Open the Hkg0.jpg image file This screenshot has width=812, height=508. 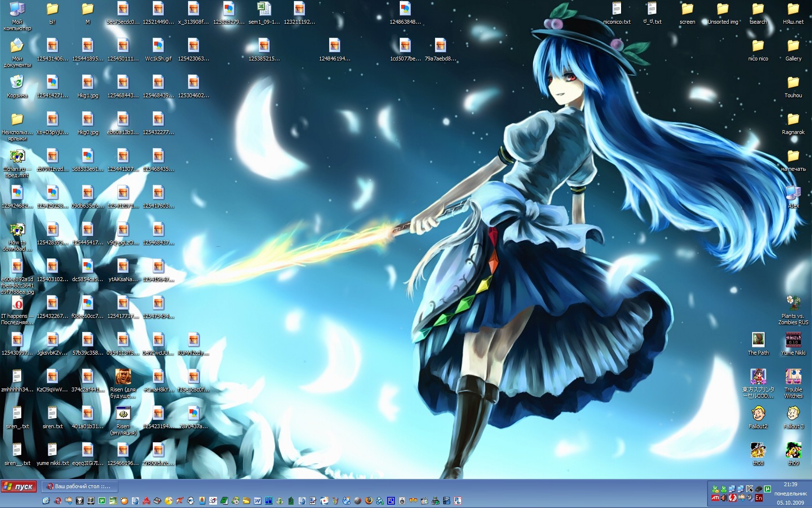click(87, 123)
